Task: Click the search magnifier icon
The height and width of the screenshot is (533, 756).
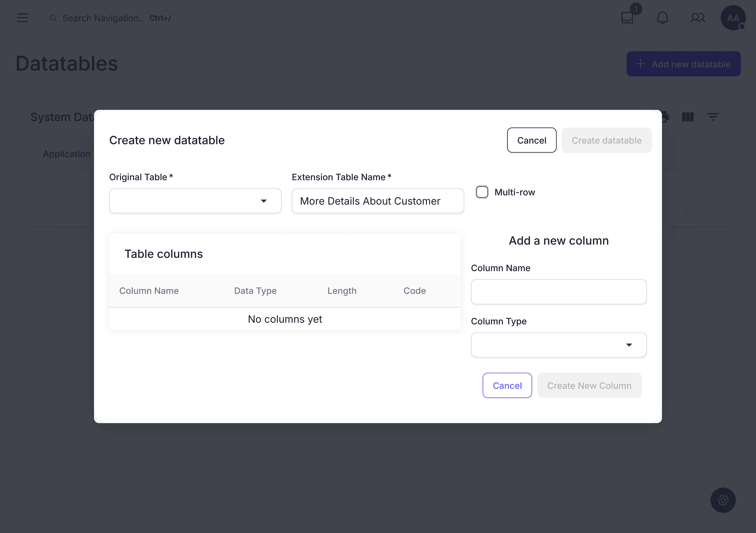Action: tap(53, 18)
